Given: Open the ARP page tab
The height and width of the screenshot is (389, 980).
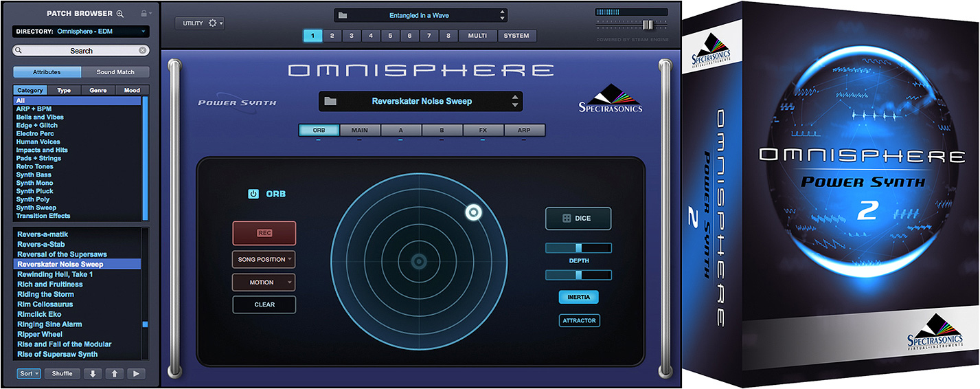Looking at the screenshot, I should (525, 130).
